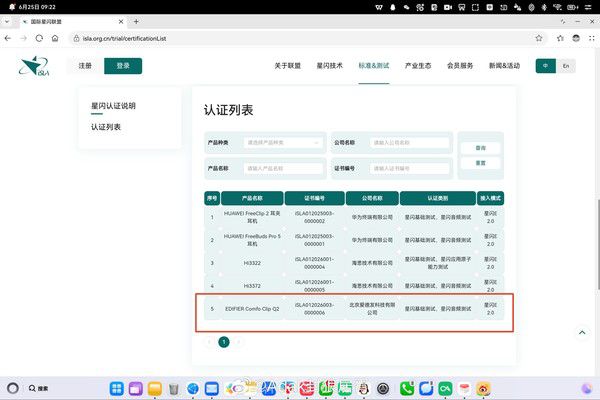Image resolution: width=600 pixels, height=400 pixels.
Task: Select page 1 in pagination
Action: click(x=224, y=342)
